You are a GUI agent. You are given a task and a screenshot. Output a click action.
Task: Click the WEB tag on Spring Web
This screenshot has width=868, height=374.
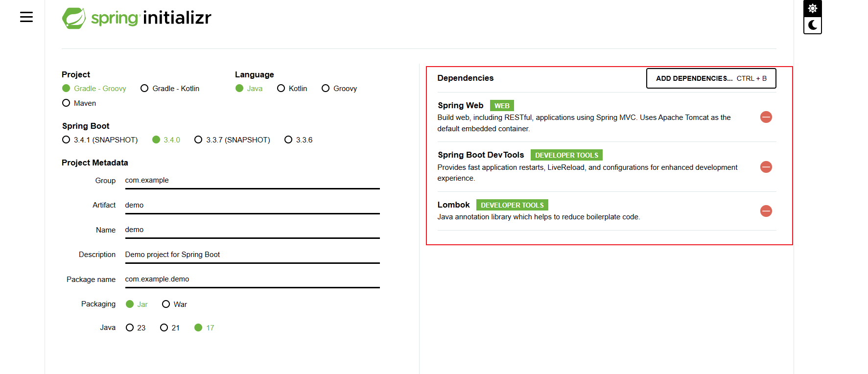coord(502,106)
